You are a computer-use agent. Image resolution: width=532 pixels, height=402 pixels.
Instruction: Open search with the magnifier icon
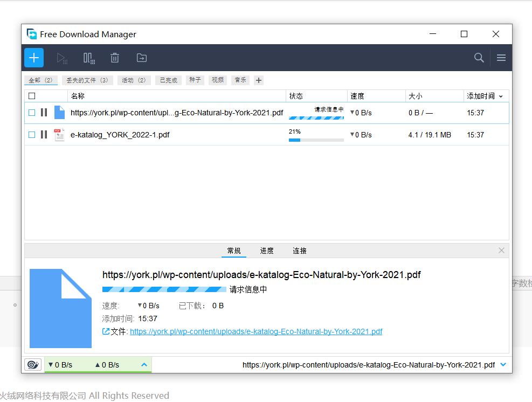coord(479,58)
